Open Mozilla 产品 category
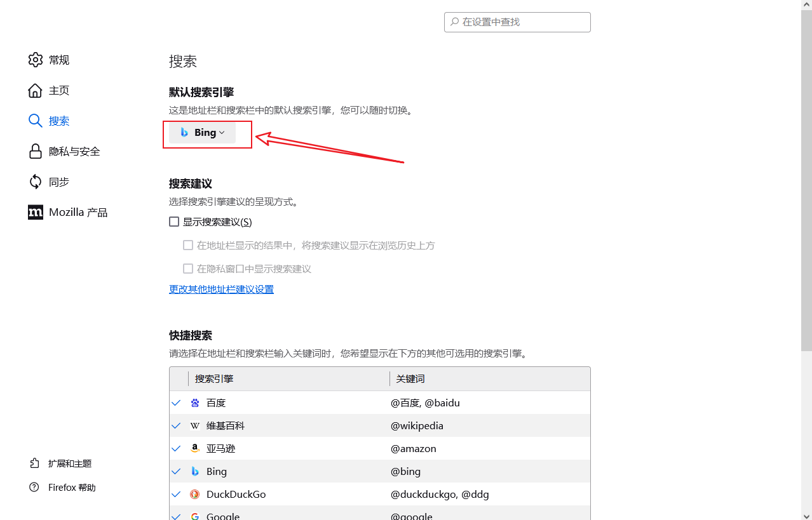The image size is (812, 520). pos(78,212)
